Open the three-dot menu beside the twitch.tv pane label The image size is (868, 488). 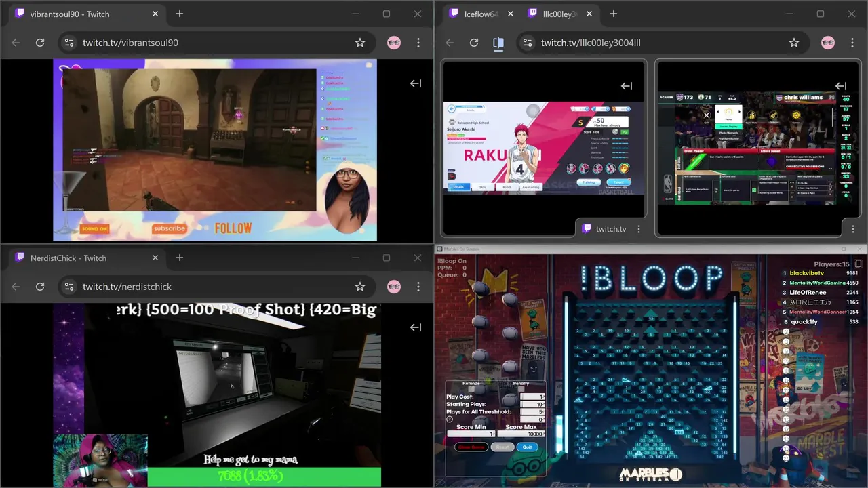click(638, 229)
